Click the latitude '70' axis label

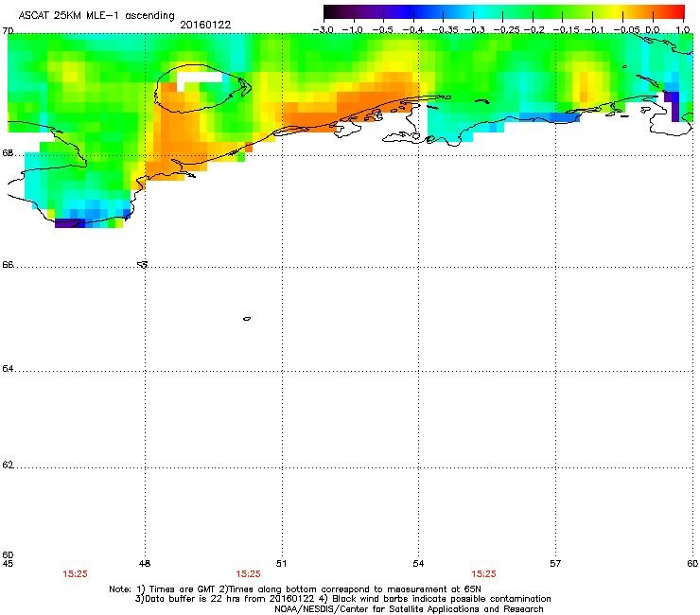8,31
